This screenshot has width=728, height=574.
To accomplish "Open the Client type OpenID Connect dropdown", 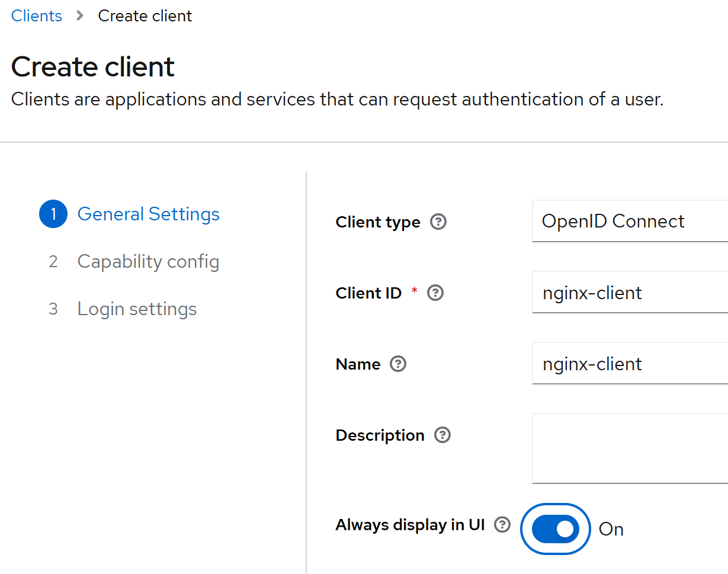I will (630, 221).
